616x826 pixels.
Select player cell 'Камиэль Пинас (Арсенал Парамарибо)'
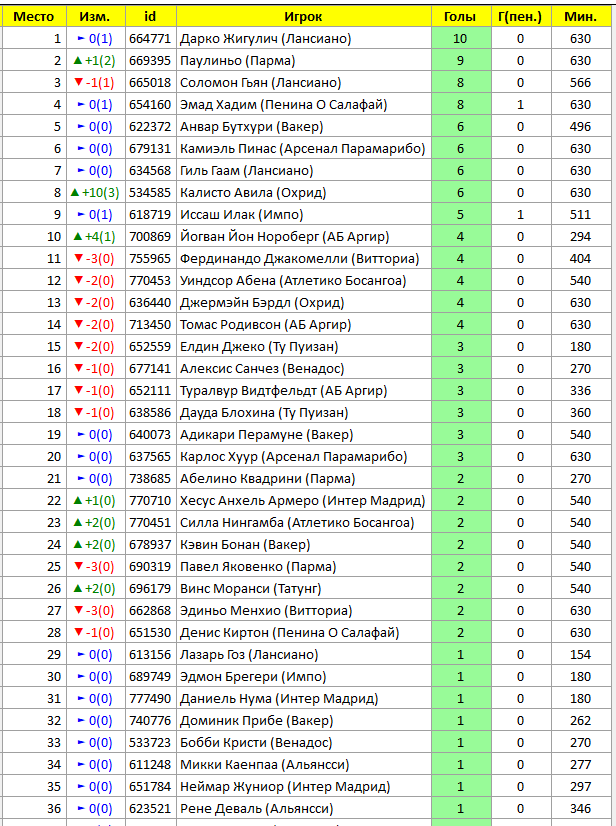pos(304,149)
